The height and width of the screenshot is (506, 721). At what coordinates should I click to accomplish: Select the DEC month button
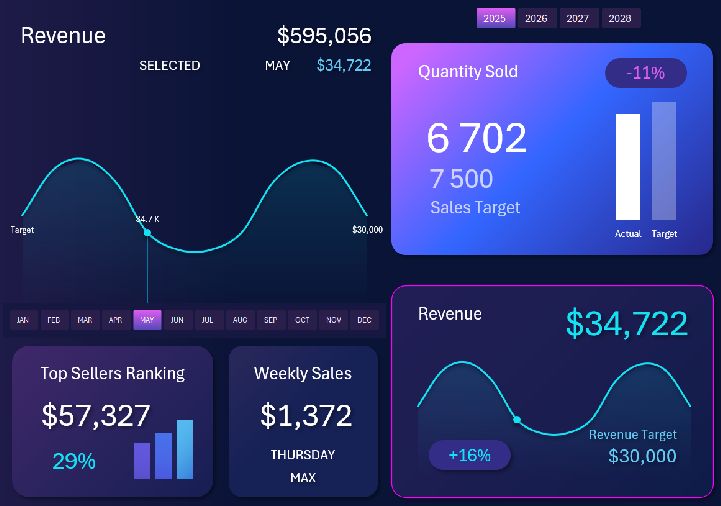pyautogui.click(x=363, y=320)
